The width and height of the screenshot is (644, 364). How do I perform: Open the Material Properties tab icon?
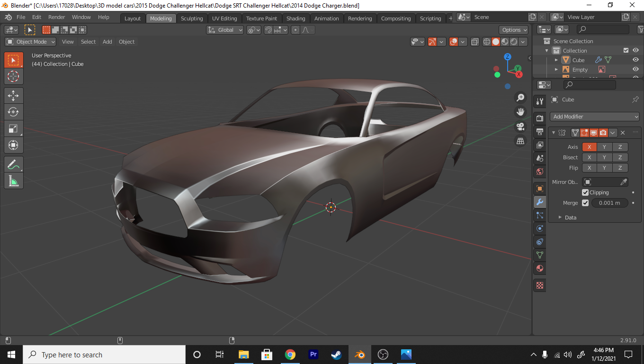539,268
